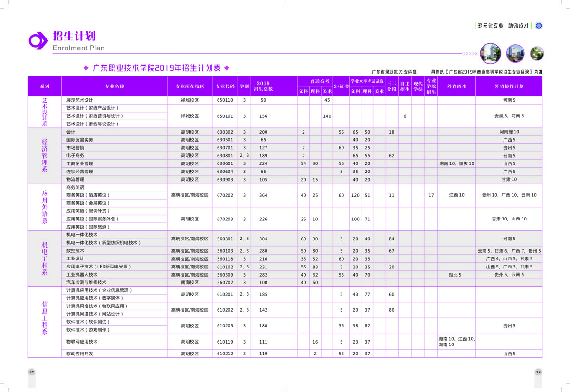Image resolution: width=570 pixels, height=392 pixels.
Task: Click the major 商务英语（酒店英语）
Action: [x=89, y=195]
